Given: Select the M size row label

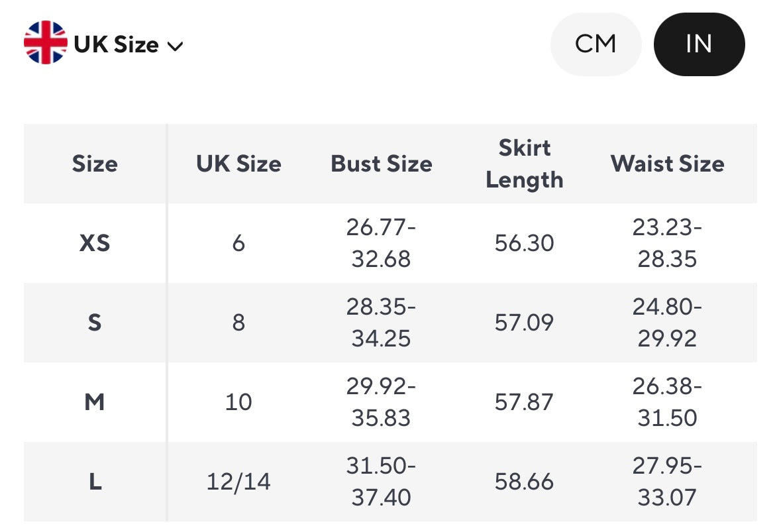Looking at the screenshot, I should [x=95, y=402].
